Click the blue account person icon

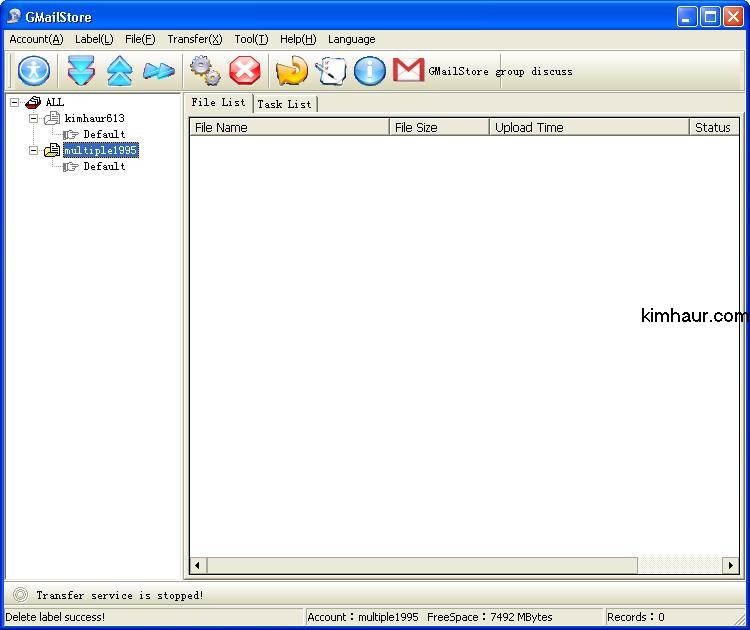pos(34,71)
